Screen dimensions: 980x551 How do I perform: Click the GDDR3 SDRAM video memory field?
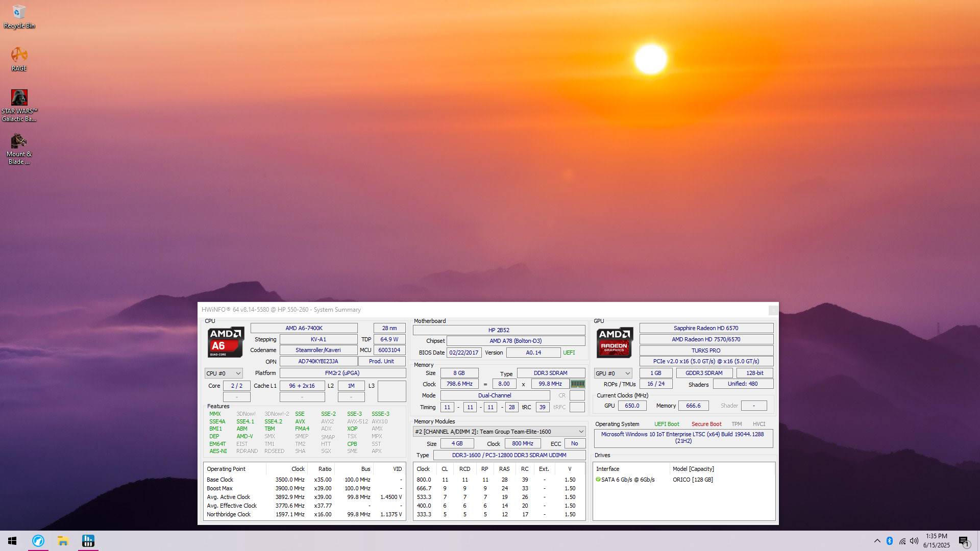[x=704, y=373]
